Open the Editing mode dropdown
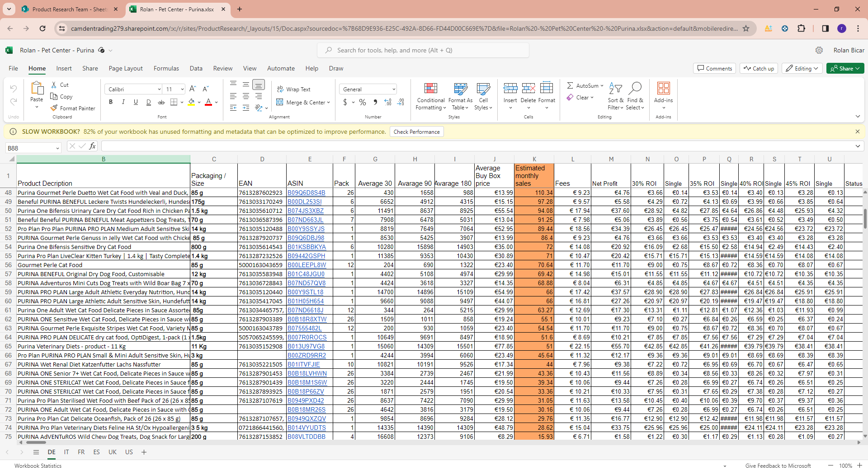The image size is (868, 470). click(x=802, y=68)
